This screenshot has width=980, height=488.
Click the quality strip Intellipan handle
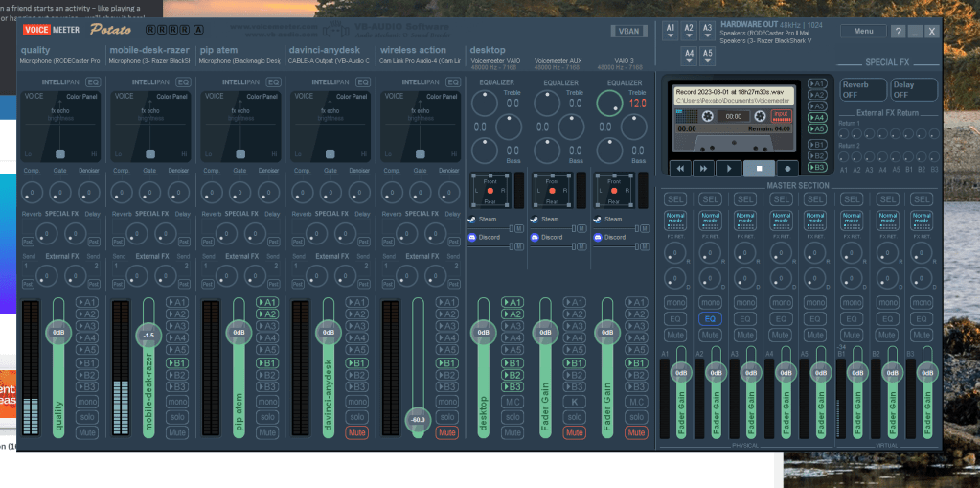(x=60, y=154)
